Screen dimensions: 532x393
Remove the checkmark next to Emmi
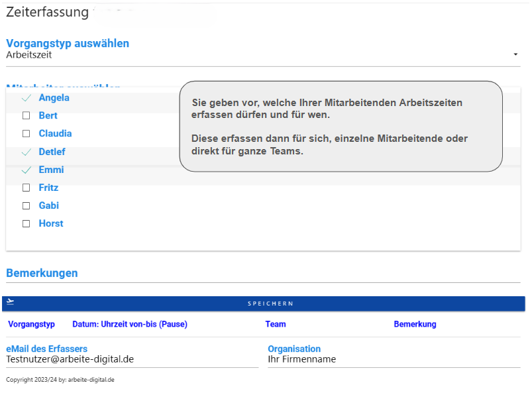27,170
